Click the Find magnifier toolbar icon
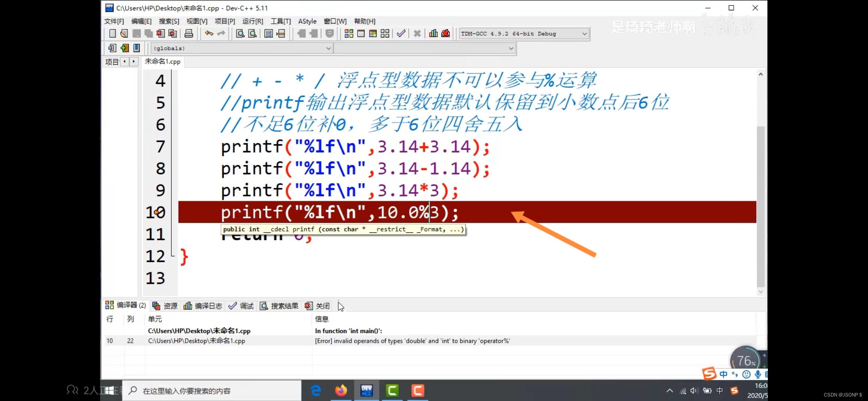 coord(240,34)
